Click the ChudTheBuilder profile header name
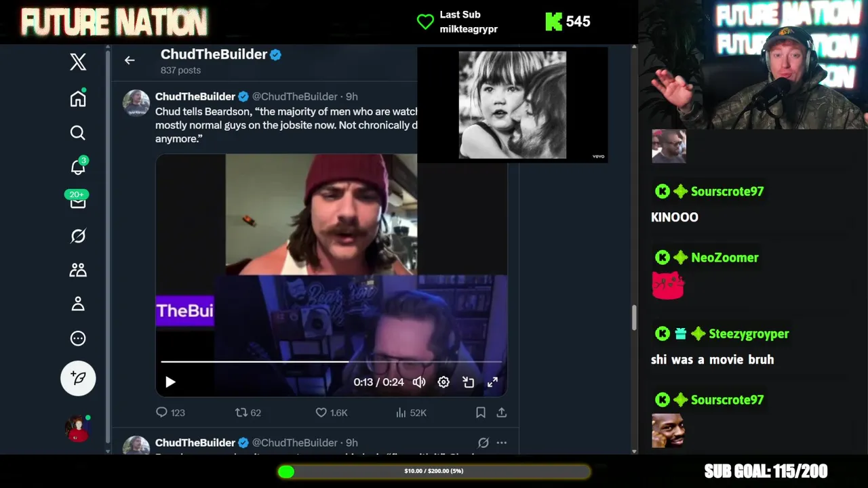Screen dimensions: 868x488 [x=214, y=54]
